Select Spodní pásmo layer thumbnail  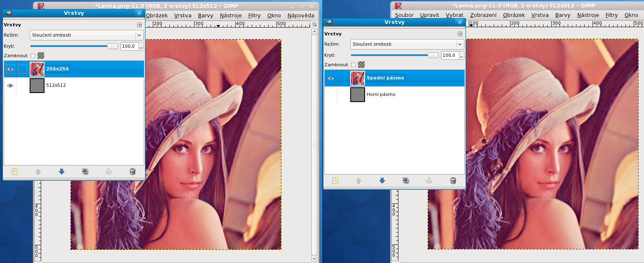point(358,78)
